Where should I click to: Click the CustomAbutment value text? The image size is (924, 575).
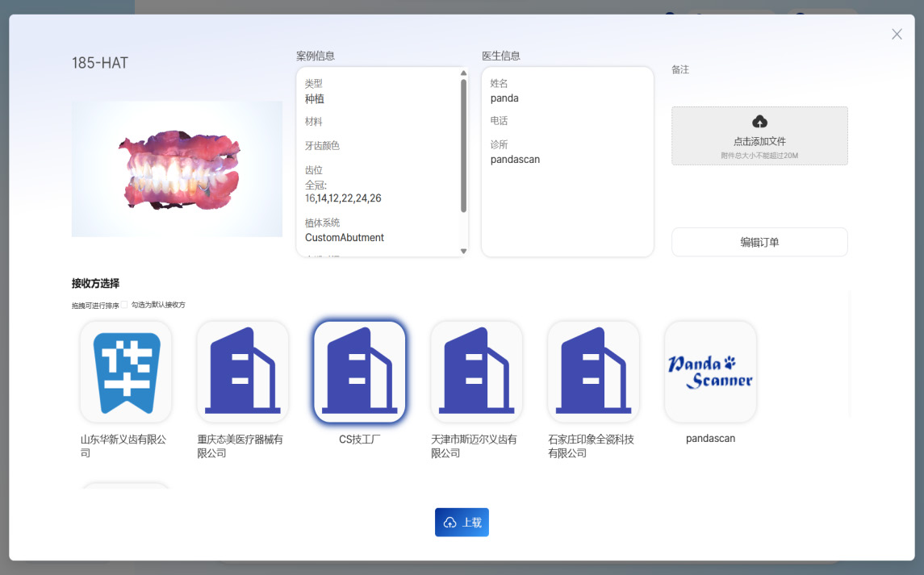click(x=344, y=237)
